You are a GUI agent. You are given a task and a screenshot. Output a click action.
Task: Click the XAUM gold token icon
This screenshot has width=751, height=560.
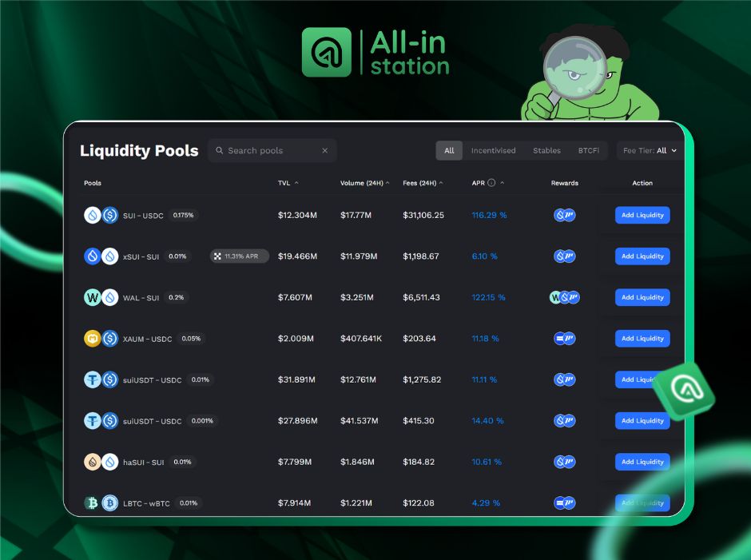pos(93,339)
